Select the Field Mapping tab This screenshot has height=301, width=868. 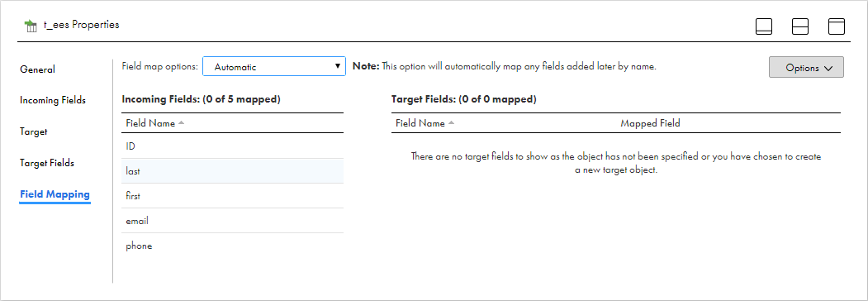[x=55, y=194]
